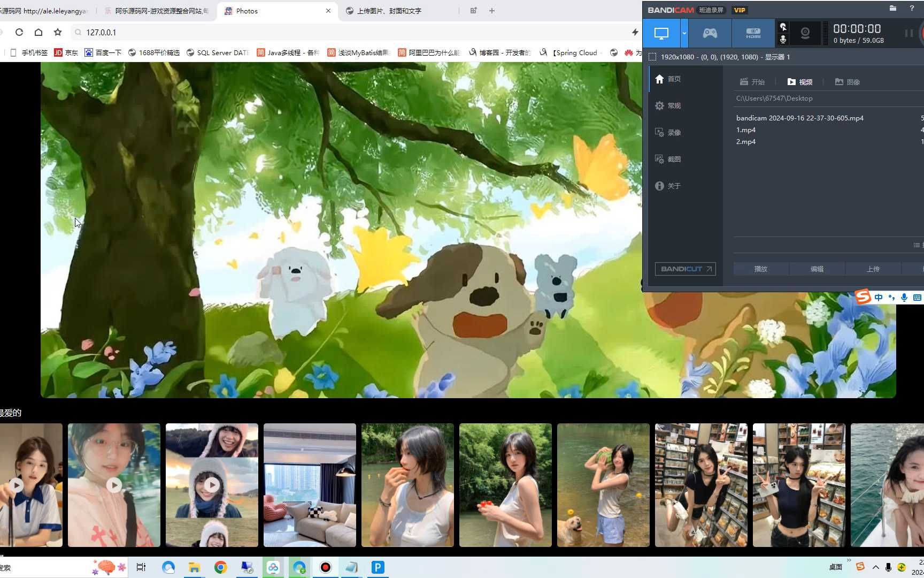This screenshot has height=578, width=924.
Task: Open the blue P app in taskbar
Action: pos(378,567)
